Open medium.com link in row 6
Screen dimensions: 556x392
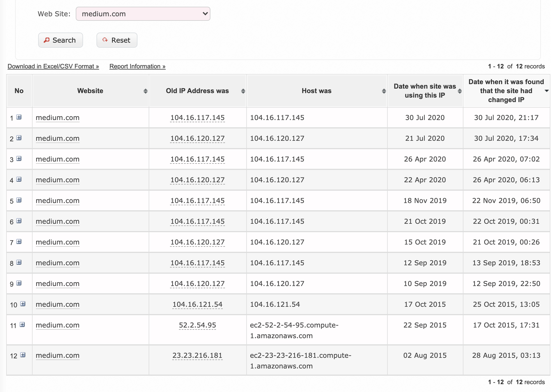click(58, 222)
